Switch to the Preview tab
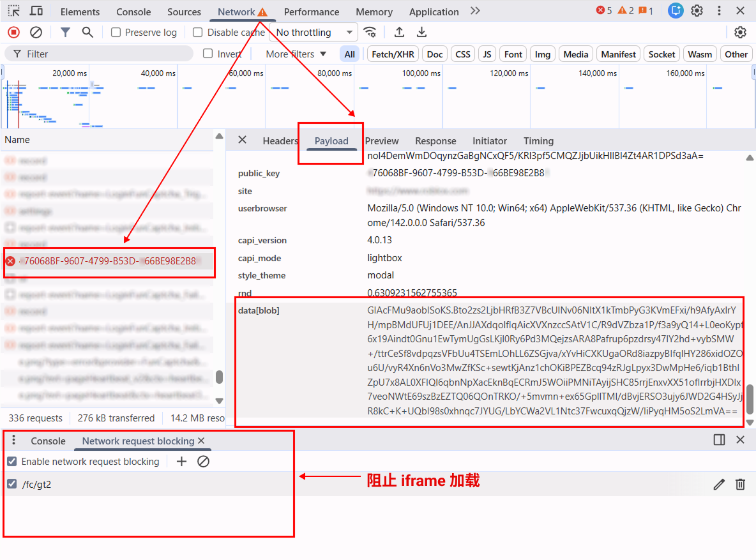The image size is (756, 560). (382, 140)
